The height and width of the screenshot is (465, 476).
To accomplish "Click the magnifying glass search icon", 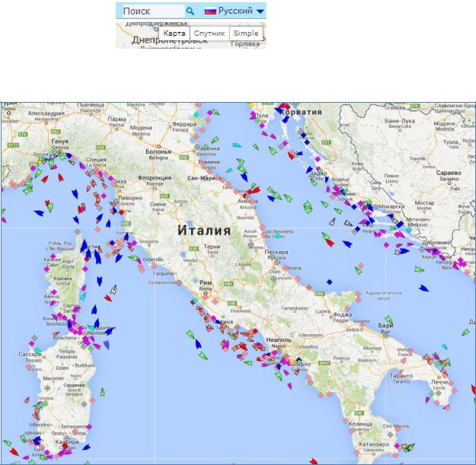I will 190,11.
